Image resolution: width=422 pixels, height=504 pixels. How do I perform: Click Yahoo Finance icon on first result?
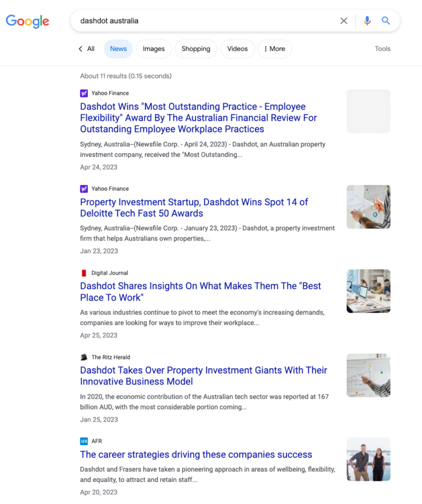point(84,93)
